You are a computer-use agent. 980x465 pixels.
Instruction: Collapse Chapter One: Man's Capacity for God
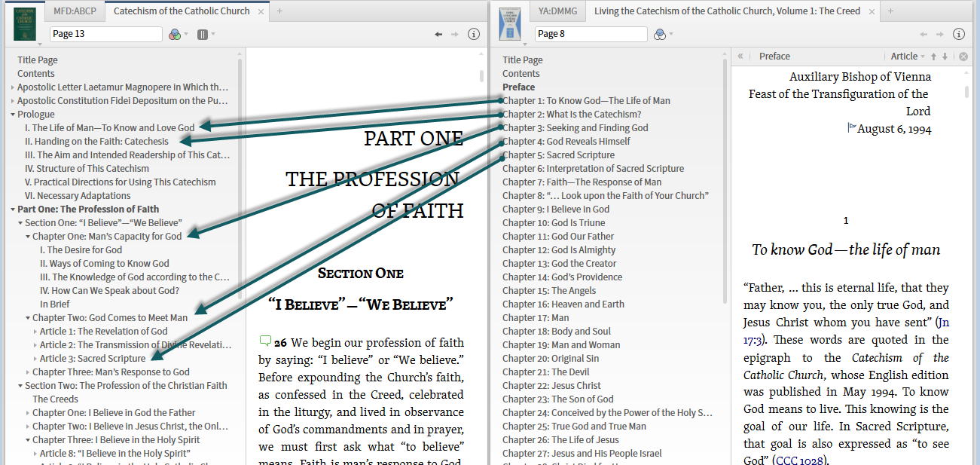point(28,237)
